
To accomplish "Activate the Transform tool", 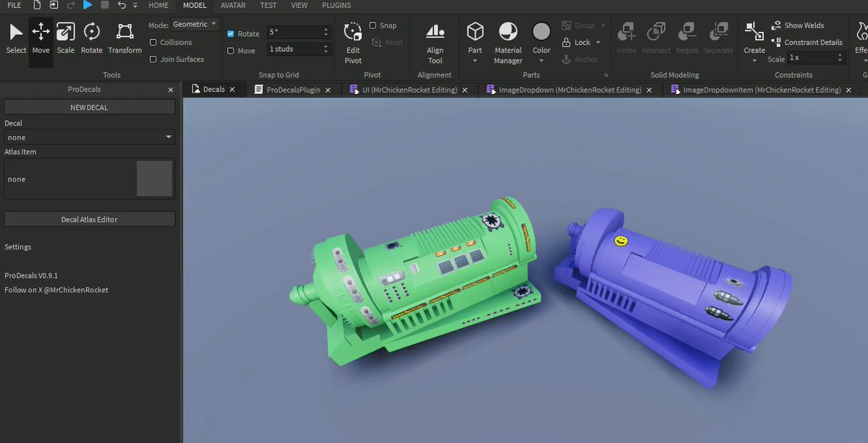I will point(125,39).
